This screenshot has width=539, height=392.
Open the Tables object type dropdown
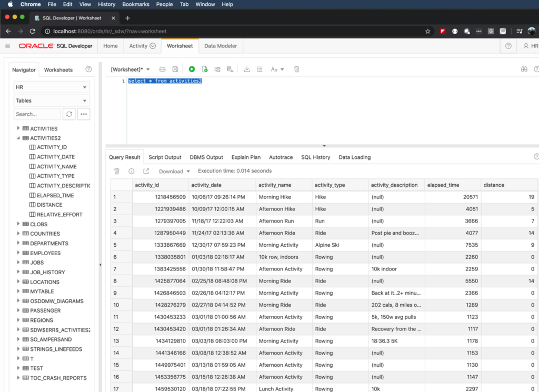(52, 100)
